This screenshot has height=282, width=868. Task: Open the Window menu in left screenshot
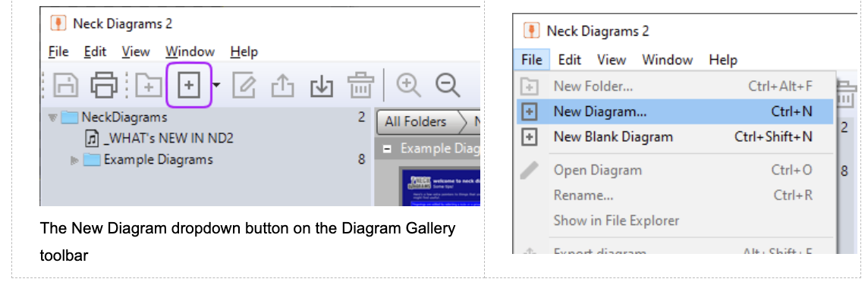[190, 52]
